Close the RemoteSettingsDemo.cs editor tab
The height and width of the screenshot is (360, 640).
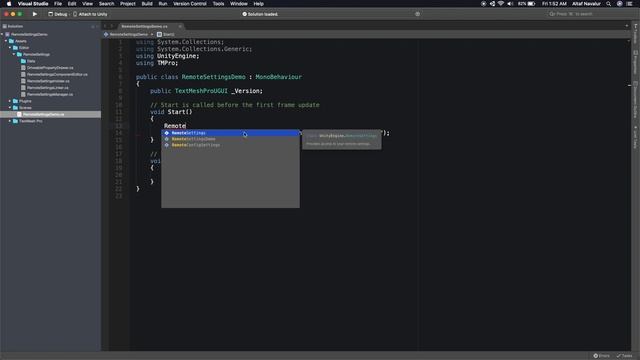[x=180, y=26]
